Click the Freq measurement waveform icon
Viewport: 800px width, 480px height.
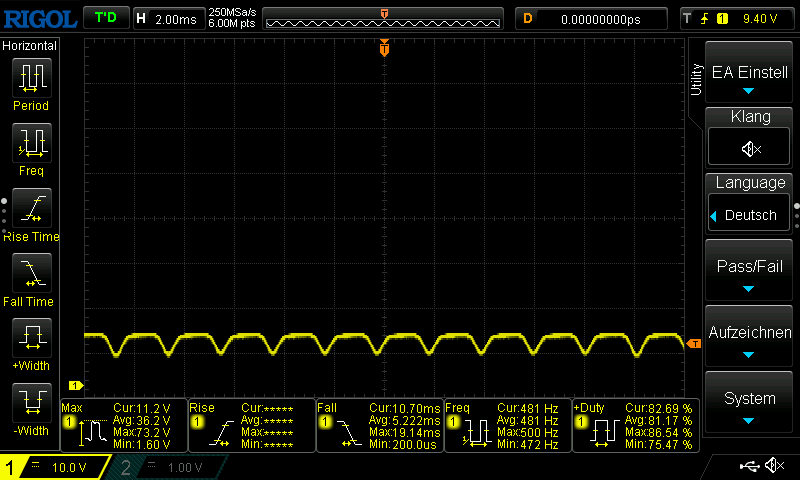477,434
